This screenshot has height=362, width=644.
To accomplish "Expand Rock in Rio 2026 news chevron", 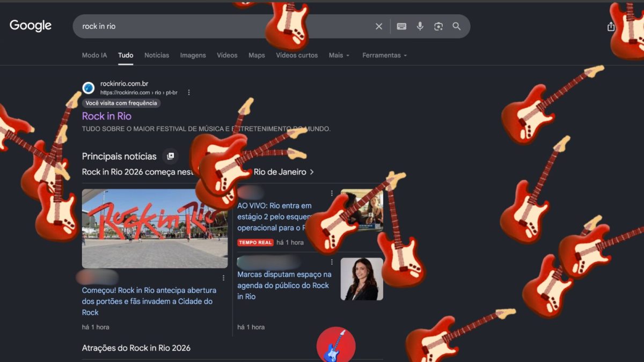I will coord(312,172).
